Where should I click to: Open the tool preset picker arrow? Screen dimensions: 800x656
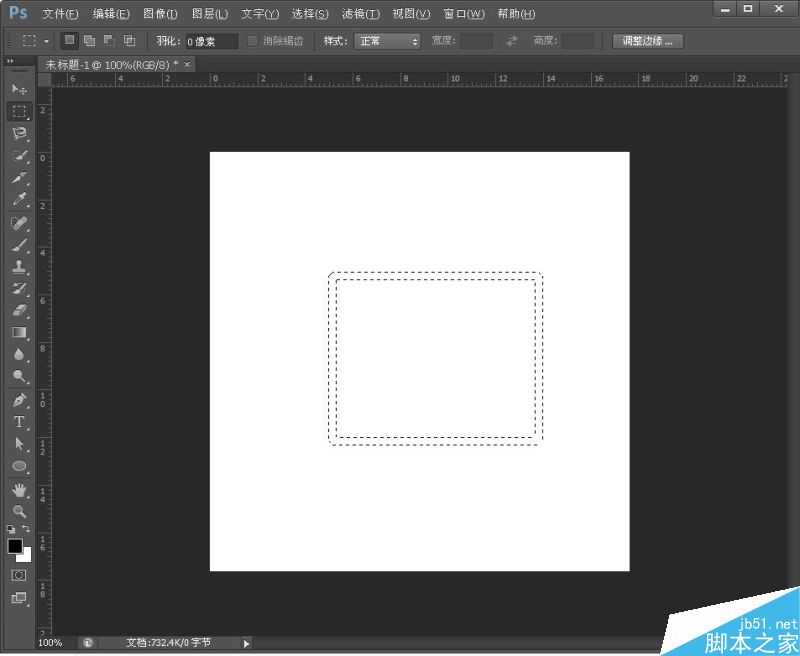[46, 41]
